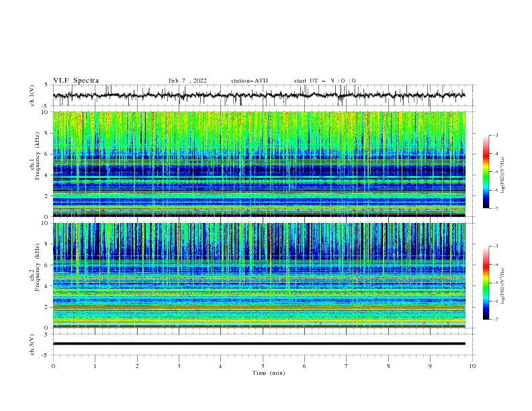This screenshot has height=411, width=532.
Task: Click the "Time (min)" axis label
Action: click(269, 373)
